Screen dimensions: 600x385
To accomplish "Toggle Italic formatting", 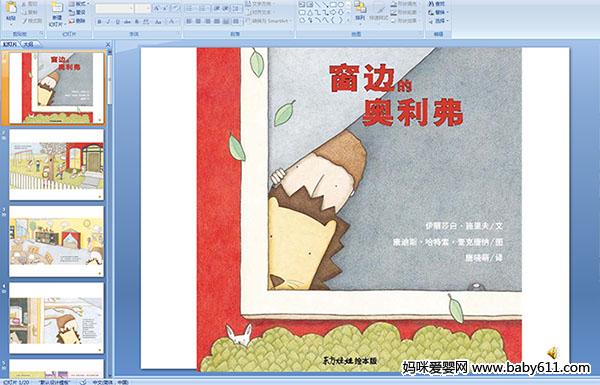I will (x=108, y=22).
